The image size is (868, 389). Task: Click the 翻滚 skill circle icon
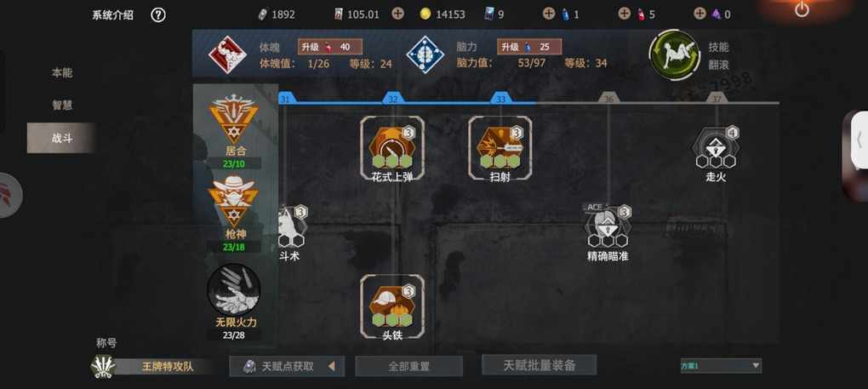point(674,55)
